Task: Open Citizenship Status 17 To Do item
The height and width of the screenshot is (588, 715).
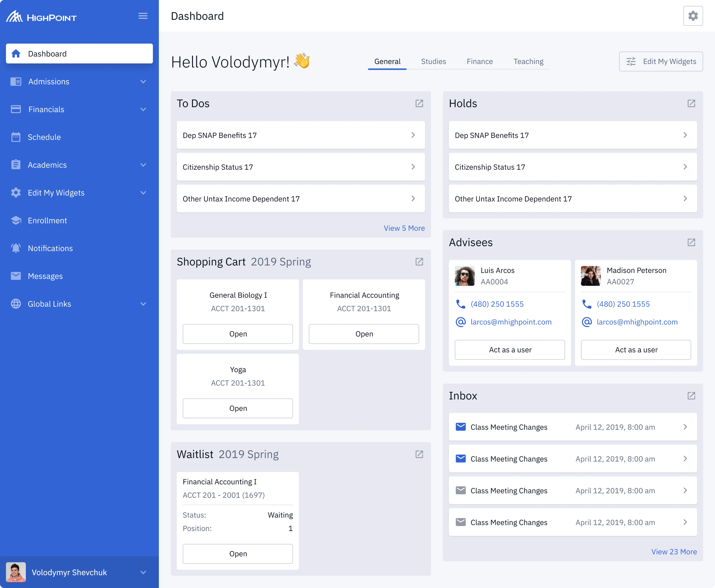Action: 300,167
